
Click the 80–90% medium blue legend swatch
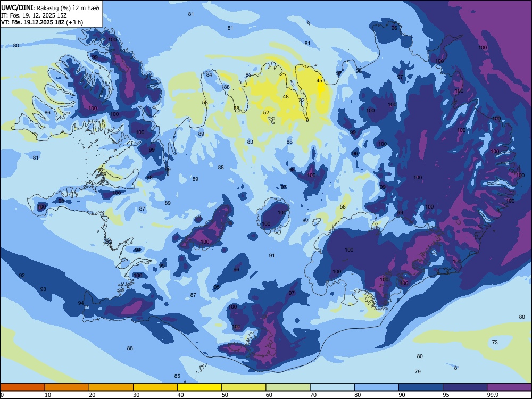click(x=377, y=387)
